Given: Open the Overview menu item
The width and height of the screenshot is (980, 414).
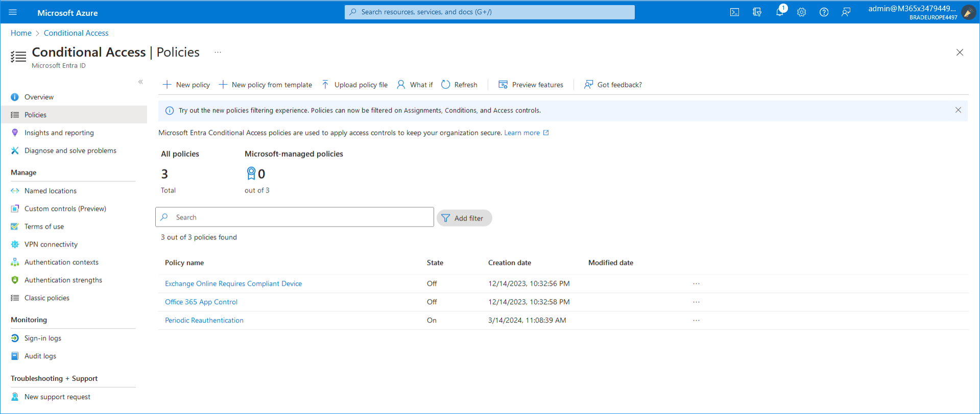Looking at the screenshot, I should pos(39,97).
